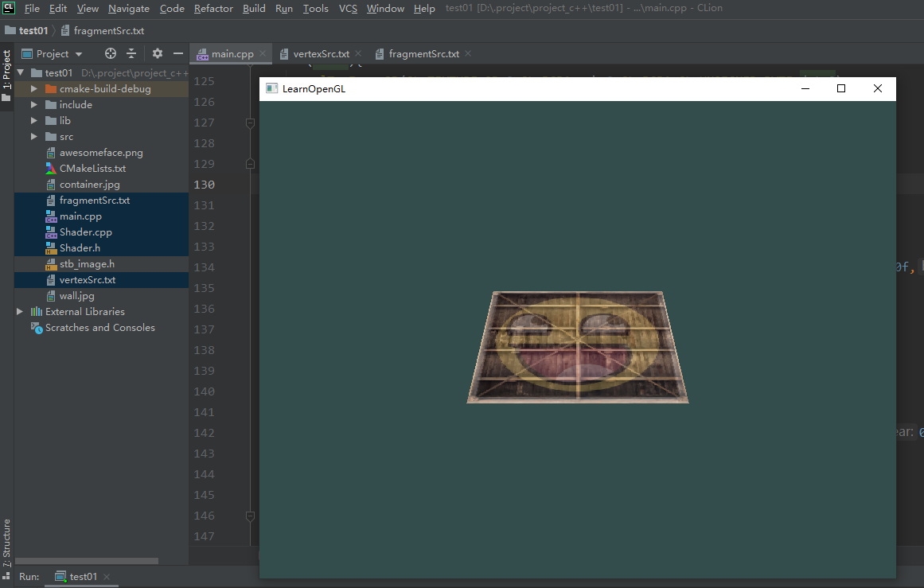Image resolution: width=924 pixels, height=588 pixels.
Task: Select container.jpg in project tree
Action: point(89,185)
